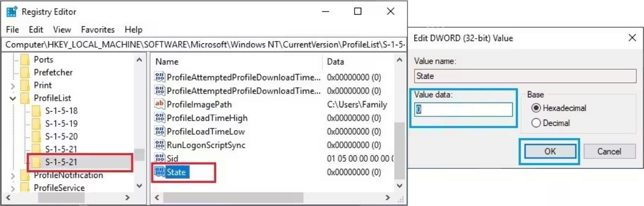The height and width of the screenshot is (206, 644).
Task: Click the tree pane vertical scrollbar down arrow
Action: 139,185
